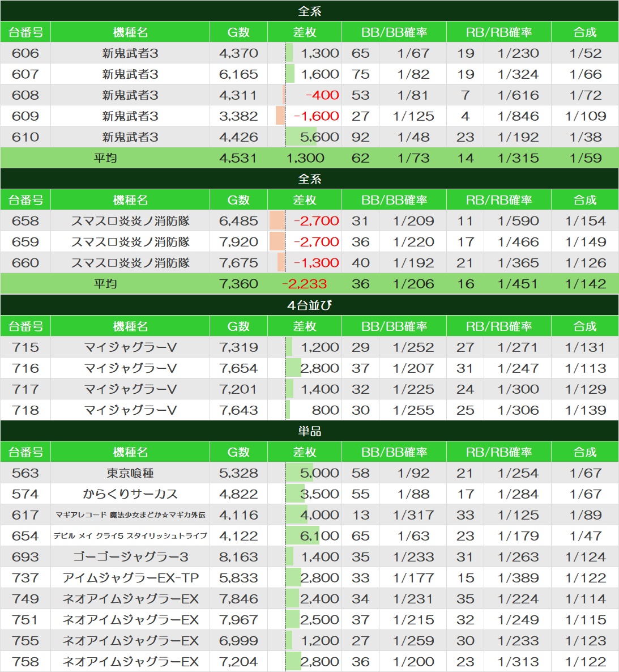Click the 4台並び table's 機種名 header

[x=130, y=326]
